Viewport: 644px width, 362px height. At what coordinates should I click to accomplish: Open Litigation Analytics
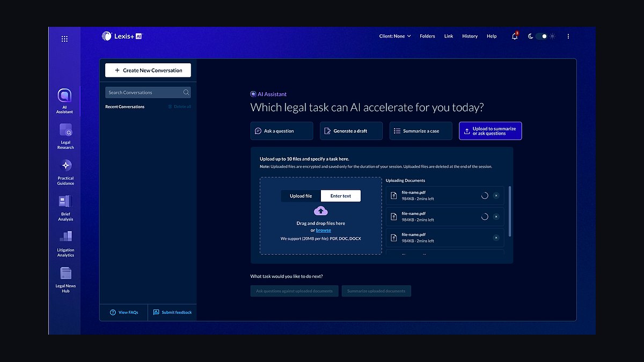coord(65,245)
